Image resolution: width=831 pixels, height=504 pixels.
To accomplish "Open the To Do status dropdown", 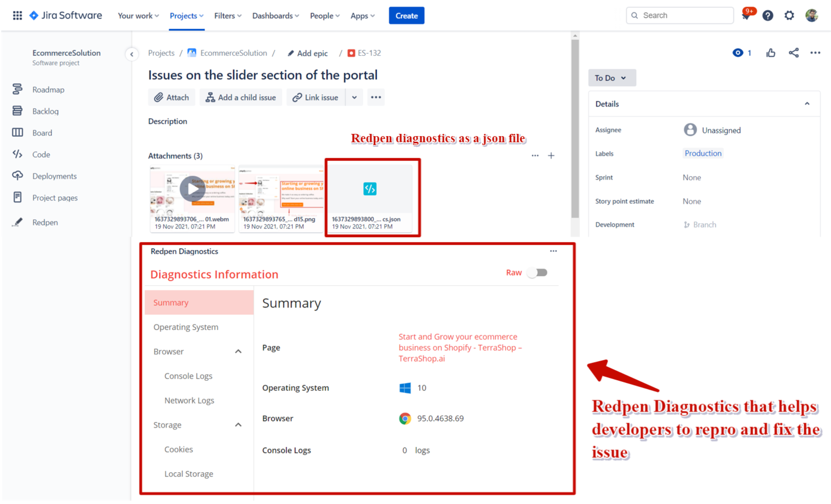I will pyautogui.click(x=612, y=78).
